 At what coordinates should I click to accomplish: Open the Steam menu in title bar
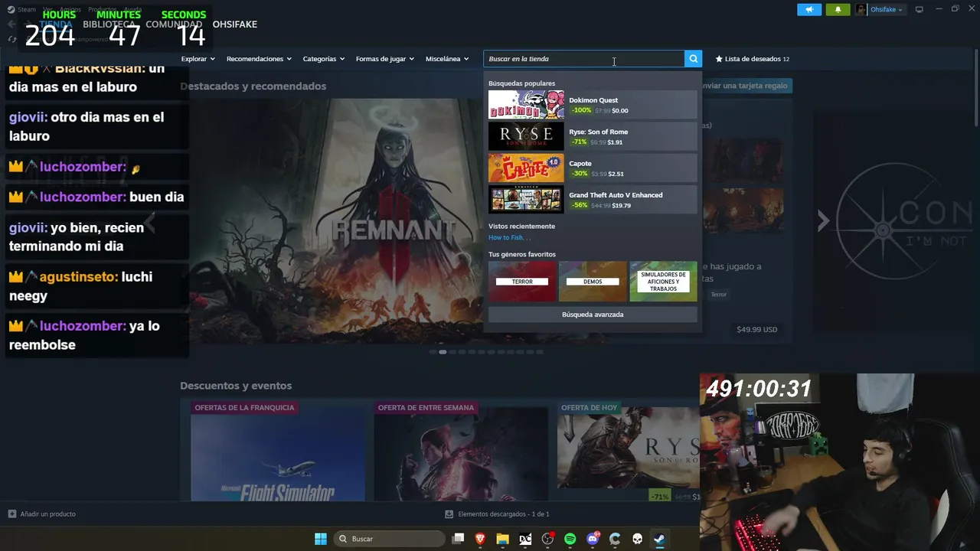[x=27, y=9]
